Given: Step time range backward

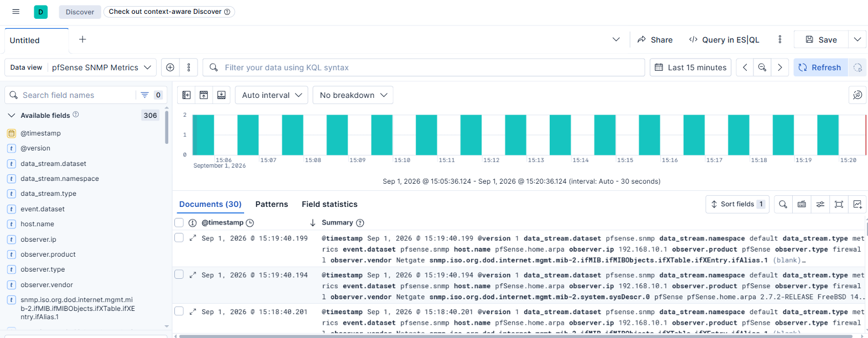Looking at the screenshot, I should tap(745, 67).
